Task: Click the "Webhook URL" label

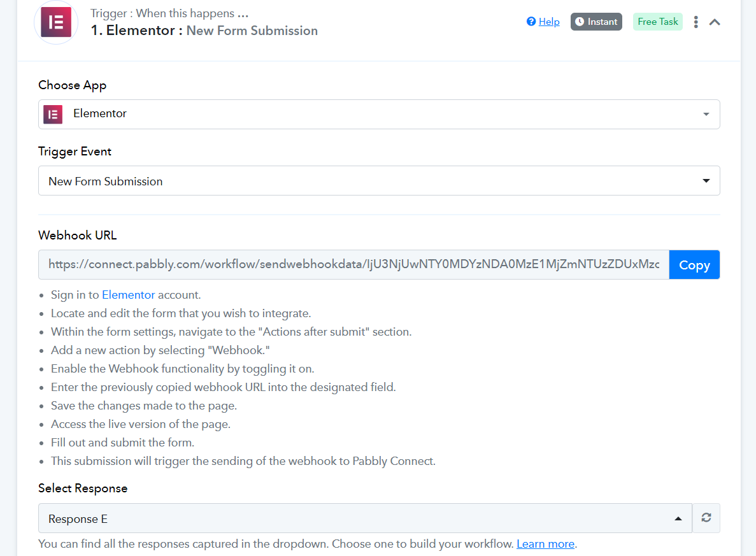Action: (x=78, y=235)
